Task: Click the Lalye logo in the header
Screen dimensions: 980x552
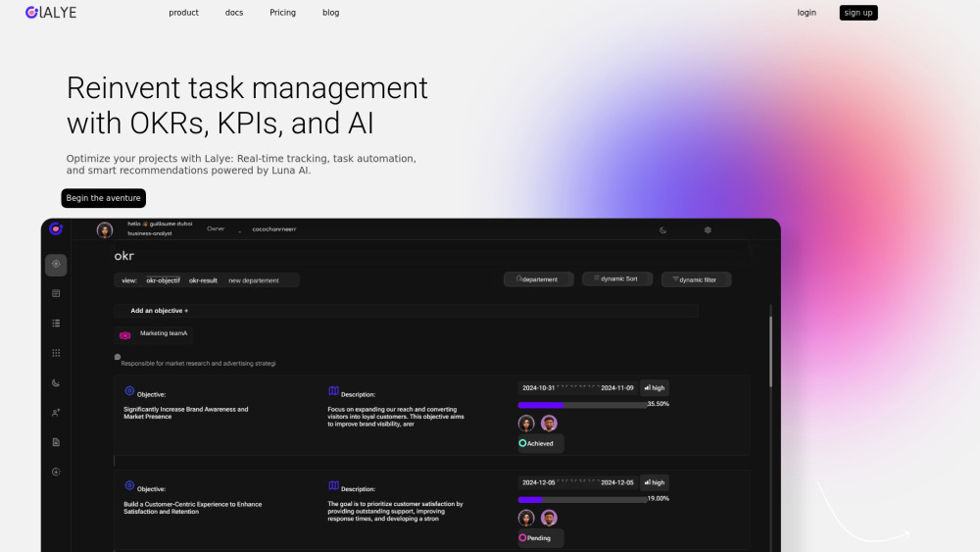Action: coord(51,13)
